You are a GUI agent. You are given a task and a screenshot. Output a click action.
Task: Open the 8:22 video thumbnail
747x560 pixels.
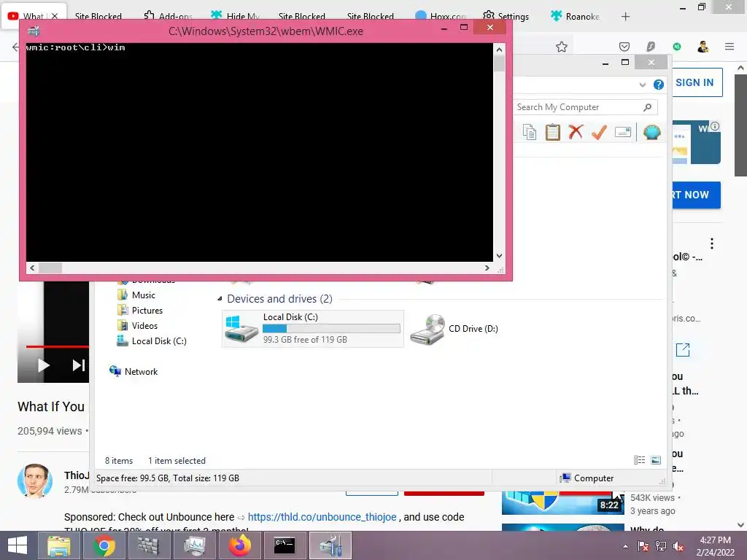pyautogui.click(x=562, y=503)
